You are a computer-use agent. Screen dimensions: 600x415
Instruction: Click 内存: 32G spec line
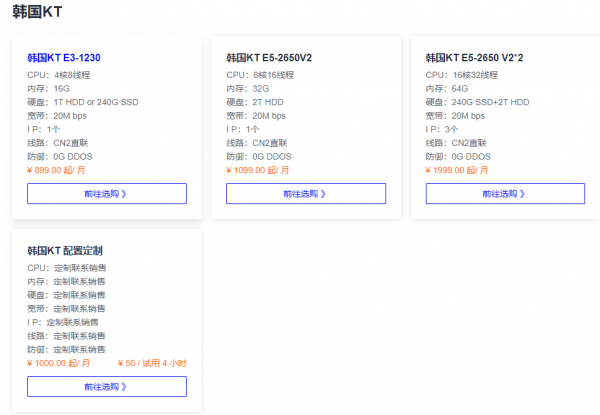point(248,89)
